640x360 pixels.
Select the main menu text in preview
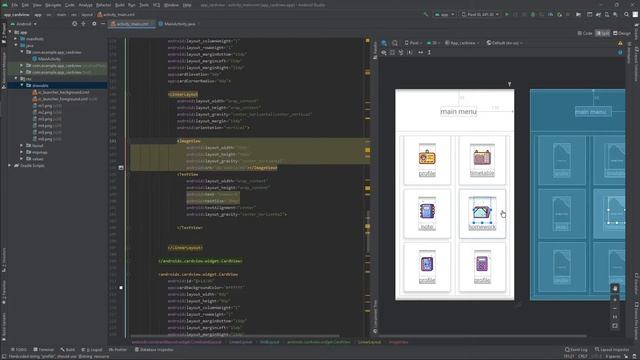pos(458,111)
